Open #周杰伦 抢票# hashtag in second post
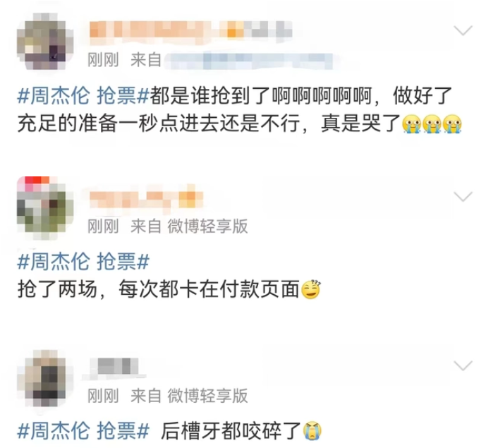Image resolution: width=486 pixels, height=448 pixels. tap(83, 261)
